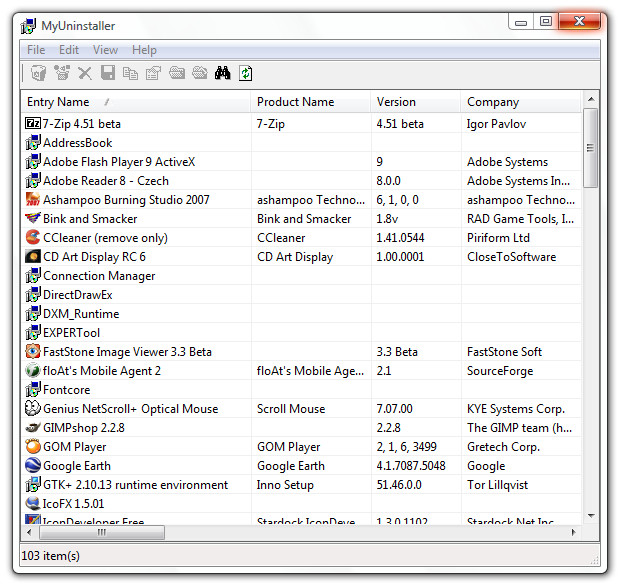Select the Fontcore entry
Screen dimensions: 624x587
[x=66, y=390]
